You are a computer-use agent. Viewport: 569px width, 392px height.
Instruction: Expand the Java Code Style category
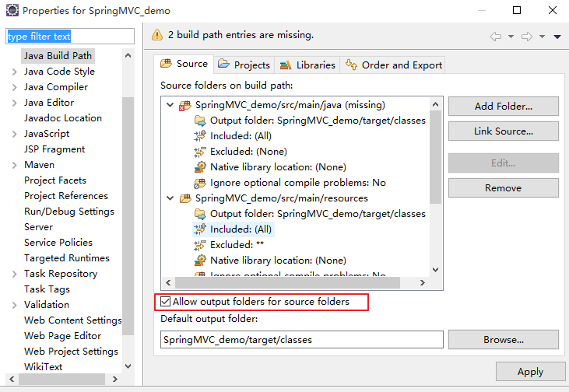(14, 72)
